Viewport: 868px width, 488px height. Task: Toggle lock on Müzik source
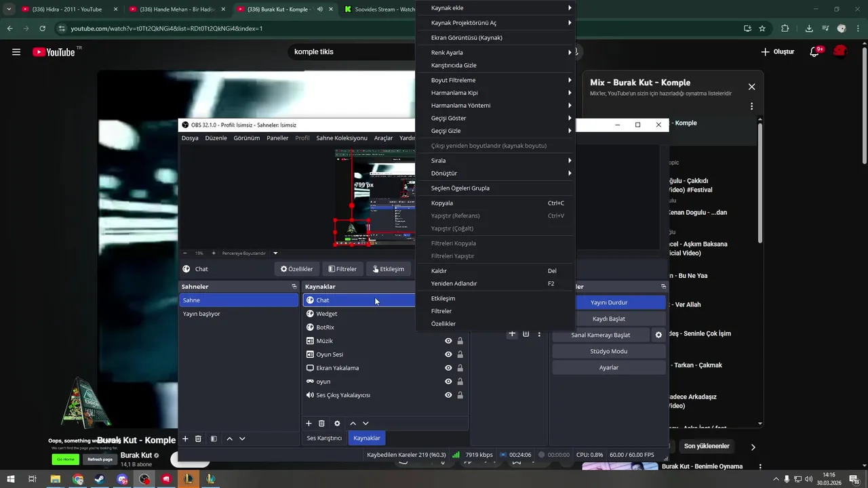[460, 341]
